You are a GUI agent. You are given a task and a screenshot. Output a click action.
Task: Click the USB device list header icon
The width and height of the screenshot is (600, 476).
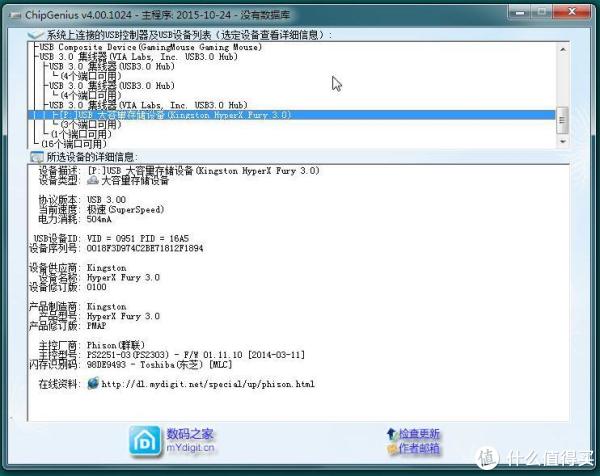pos(36,35)
